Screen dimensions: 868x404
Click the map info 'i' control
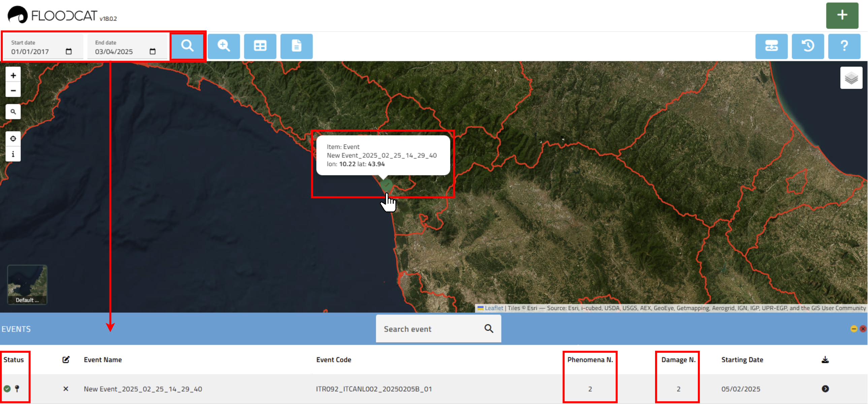tap(13, 154)
